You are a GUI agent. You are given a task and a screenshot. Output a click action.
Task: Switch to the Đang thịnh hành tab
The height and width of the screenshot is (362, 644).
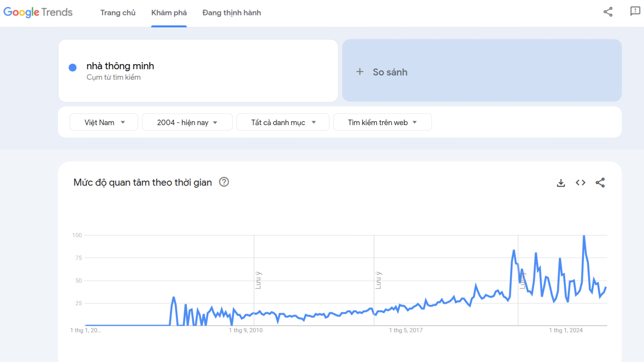231,13
